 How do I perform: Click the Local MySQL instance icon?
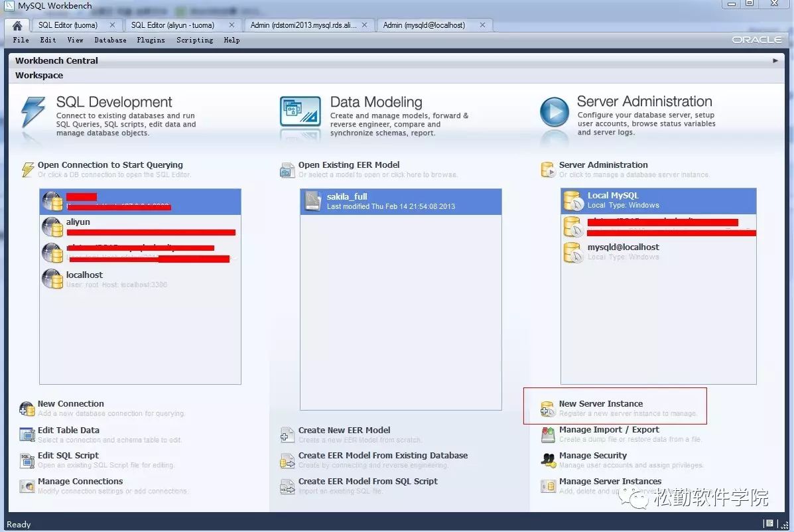click(x=573, y=201)
